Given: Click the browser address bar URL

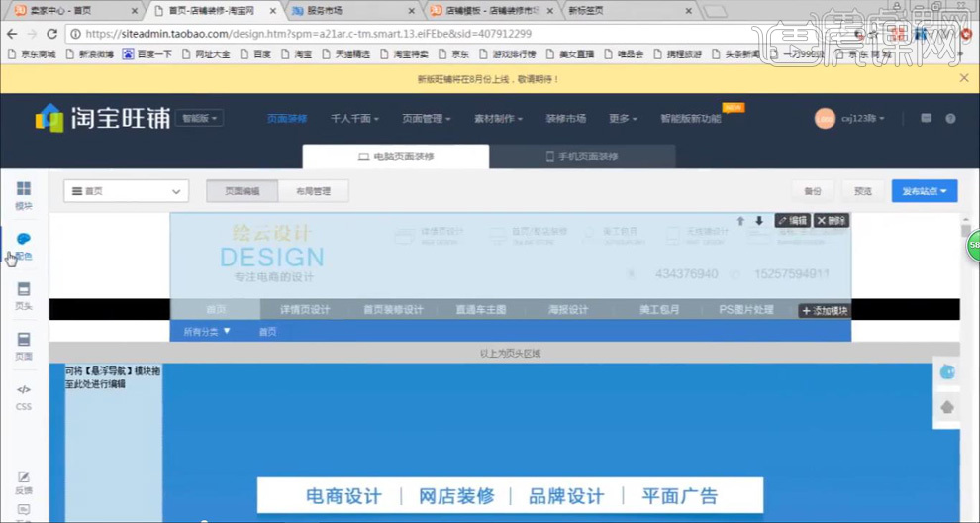Looking at the screenshot, I should [309, 34].
